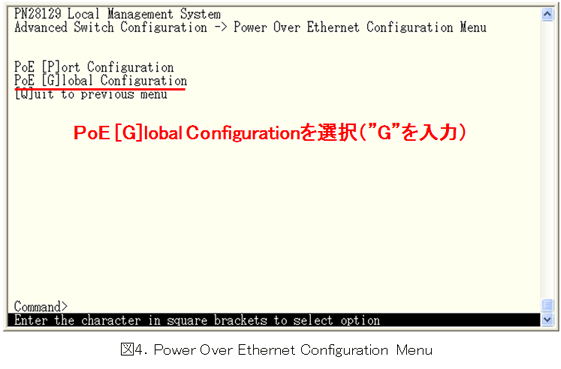Click the "->" arrow in the breadcrumb header

(x=220, y=28)
